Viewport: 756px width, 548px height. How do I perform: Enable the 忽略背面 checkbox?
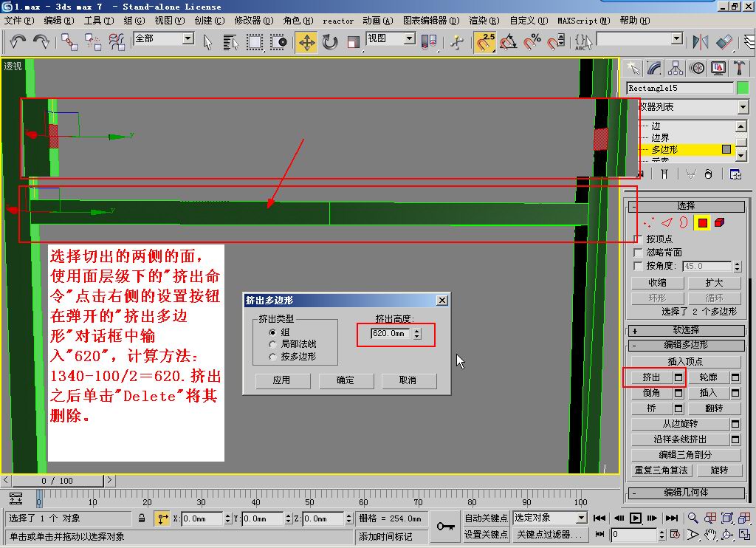point(639,253)
